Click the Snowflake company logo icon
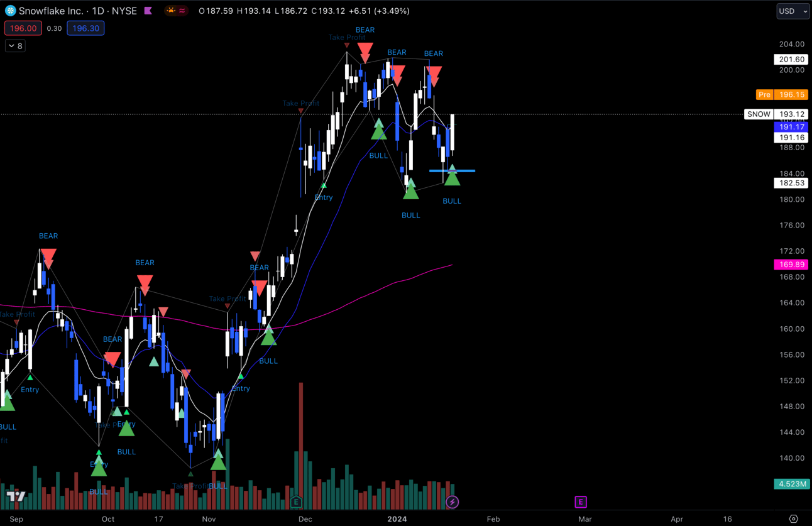 10,11
